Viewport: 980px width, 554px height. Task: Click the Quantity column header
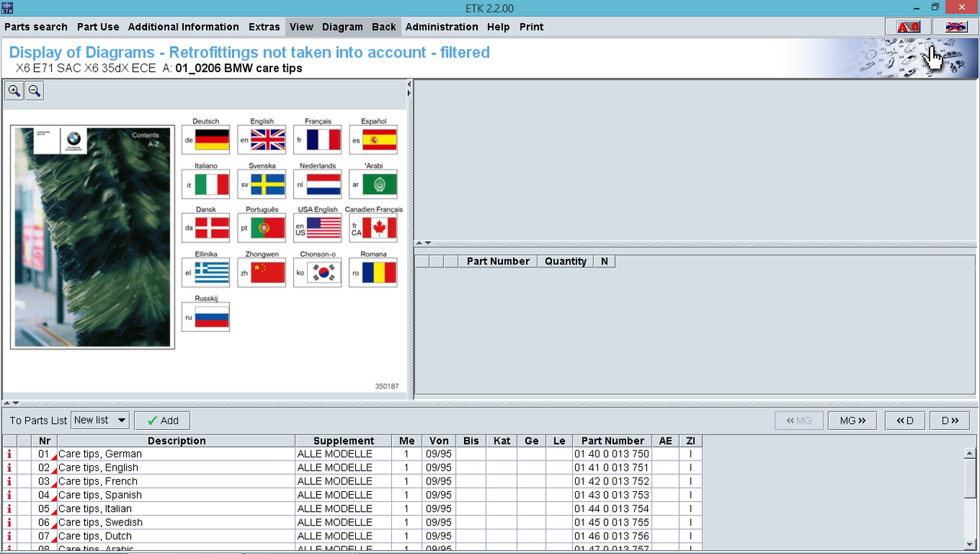(566, 261)
